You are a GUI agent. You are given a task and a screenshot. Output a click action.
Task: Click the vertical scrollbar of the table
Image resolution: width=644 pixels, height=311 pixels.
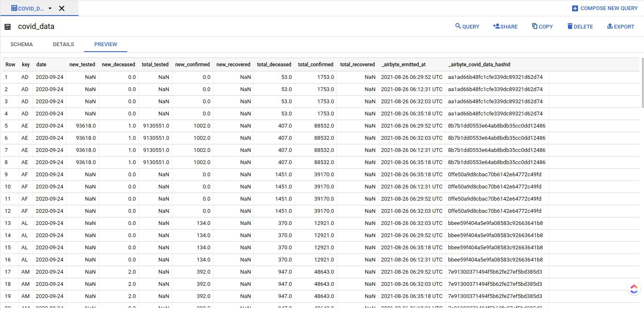tap(642, 83)
